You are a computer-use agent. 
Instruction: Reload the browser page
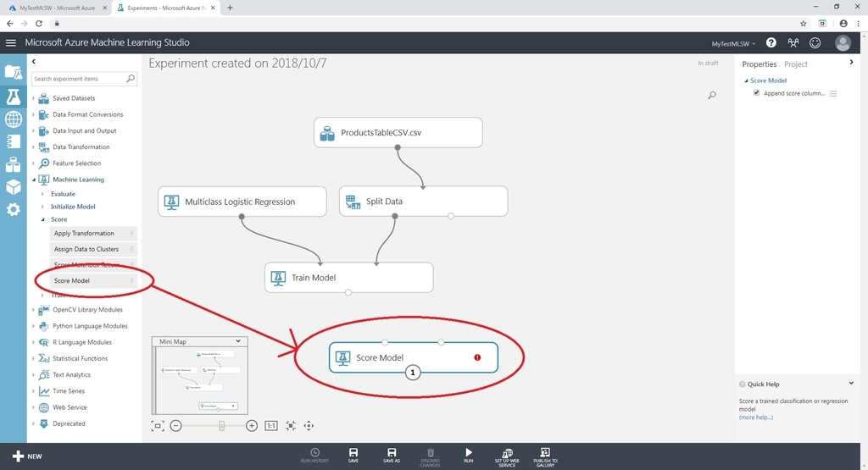click(x=39, y=23)
